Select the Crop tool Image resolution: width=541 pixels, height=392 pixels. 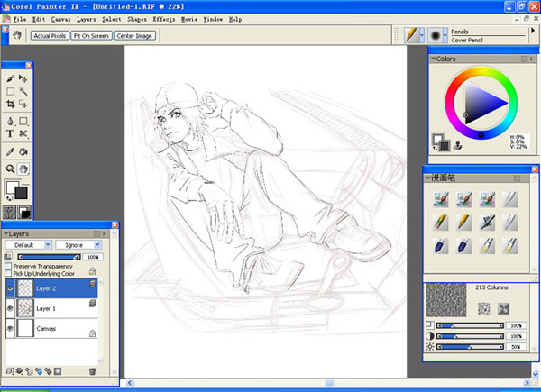click(10, 105)
